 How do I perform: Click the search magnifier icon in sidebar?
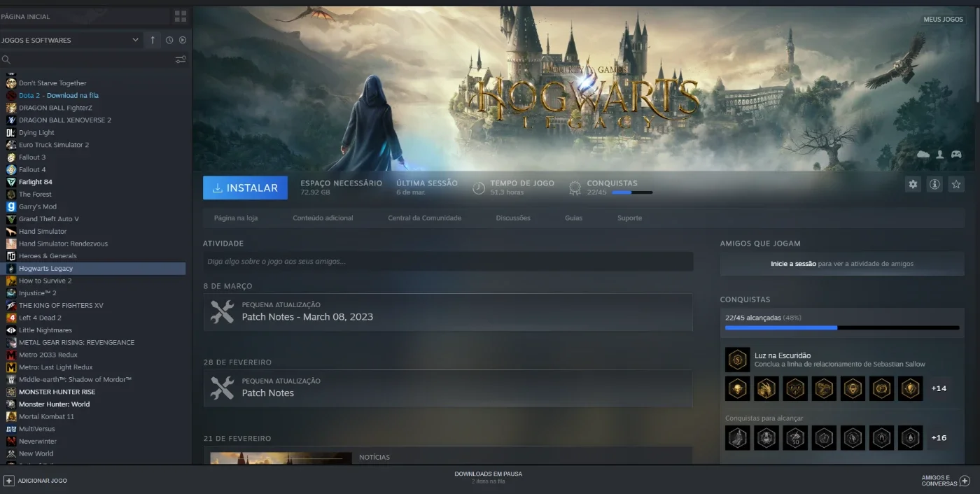(6, 59)
